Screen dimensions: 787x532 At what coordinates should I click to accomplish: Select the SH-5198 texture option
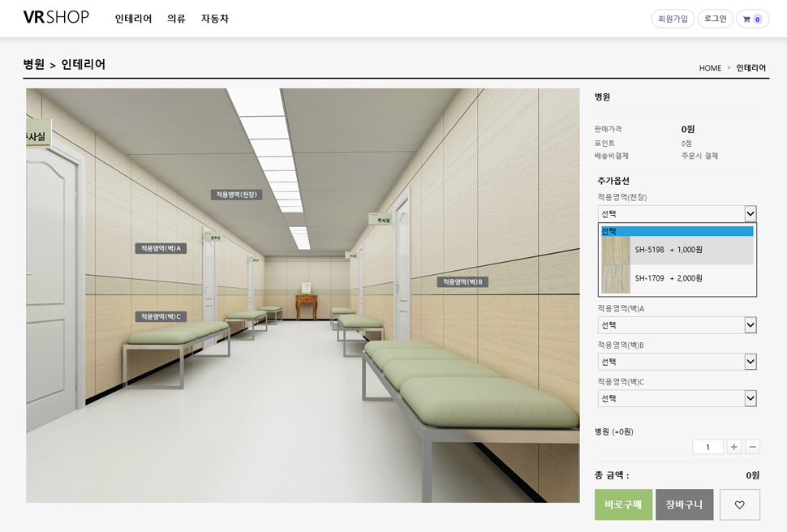(677, 250)
